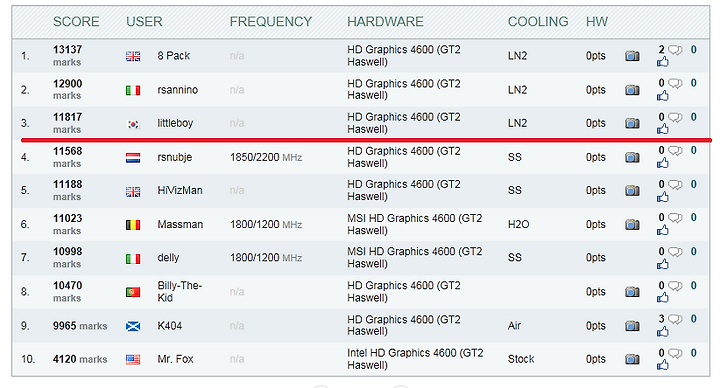Click the UK flag next to 8 Pack
This screenshot has width=720, height=388.
coord(133,56)
